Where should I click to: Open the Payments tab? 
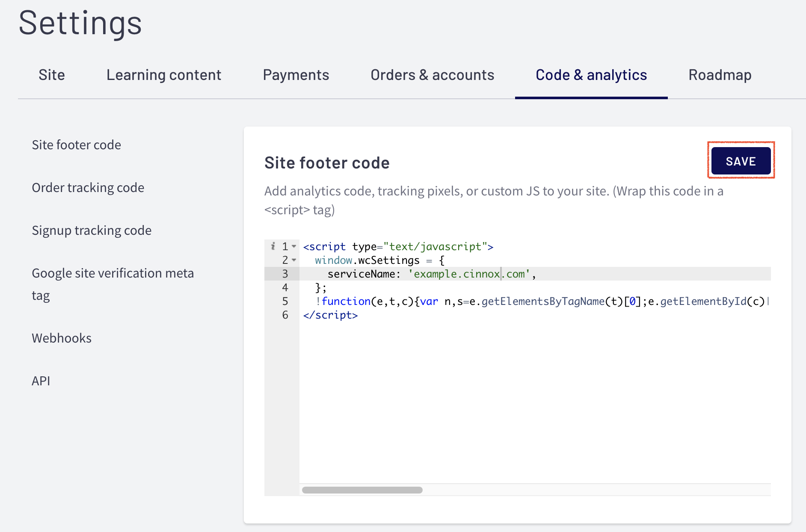point(296,75)
